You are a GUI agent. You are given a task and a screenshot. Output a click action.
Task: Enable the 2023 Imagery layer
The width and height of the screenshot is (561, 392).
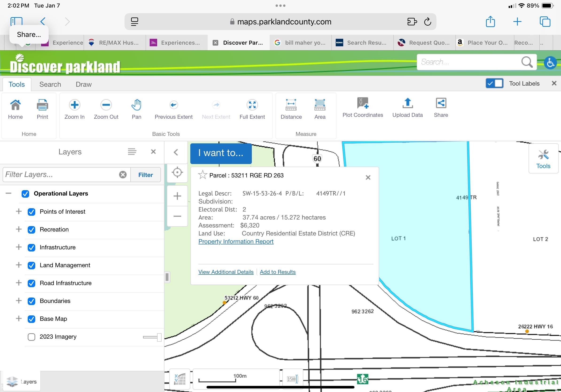click(x=31, y=337)
